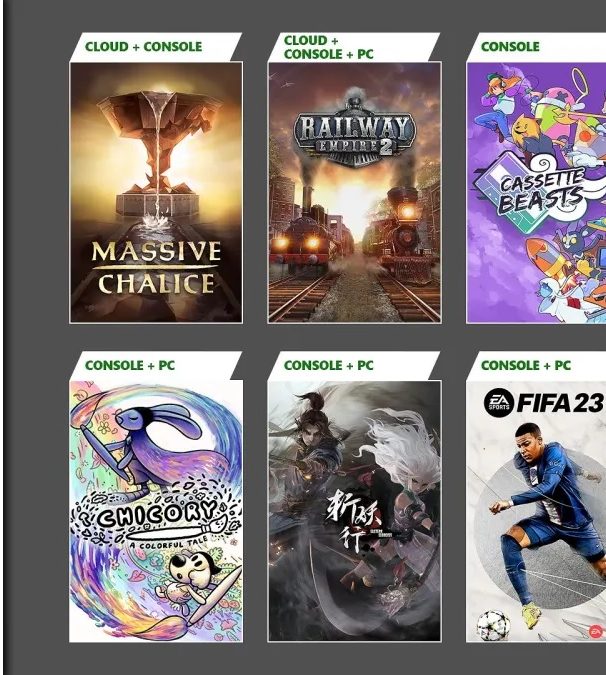Select the Chinese-titled swordsman game cover
Image resolution: width=606 pixels, height=675 pixels.
[x=354, y=511]
